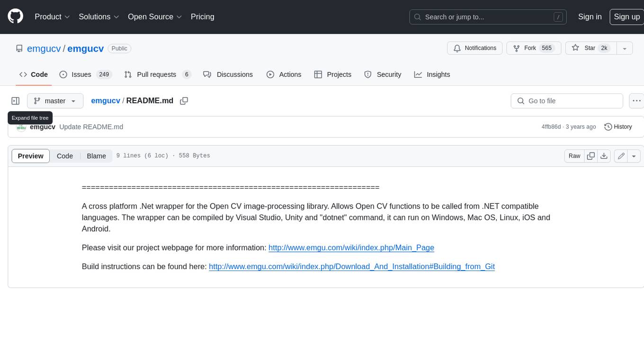Open the Insights tab

(x=432, y=74)
